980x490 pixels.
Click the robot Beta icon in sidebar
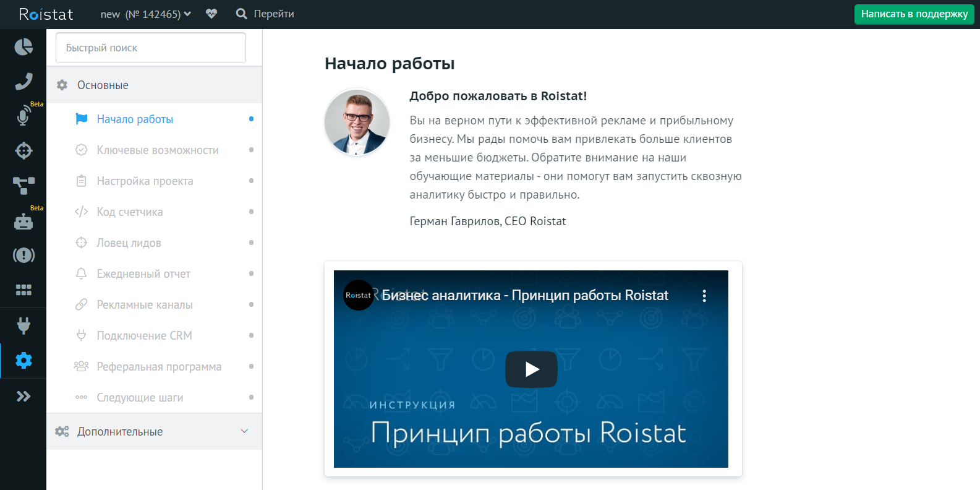click(23, 221)
